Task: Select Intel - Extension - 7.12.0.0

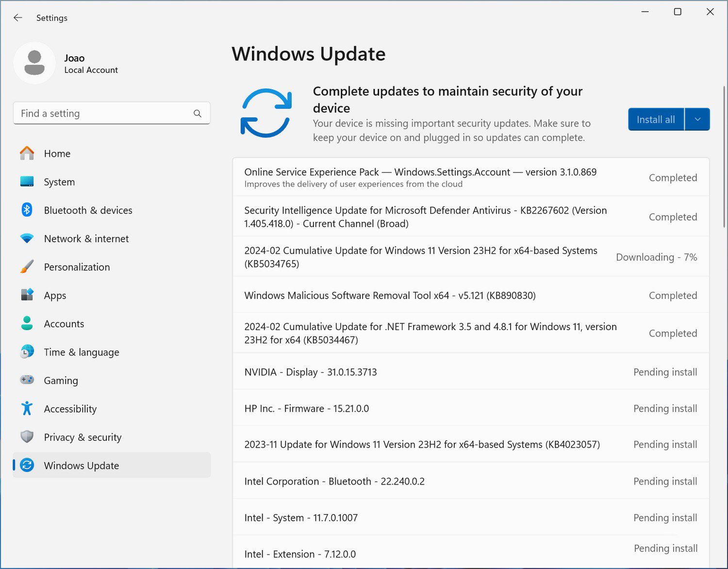Action: [471, 552]
